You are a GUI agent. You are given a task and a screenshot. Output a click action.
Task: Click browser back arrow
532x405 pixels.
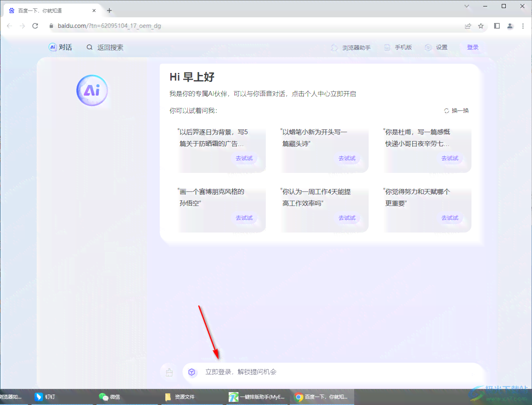point(9,26)
